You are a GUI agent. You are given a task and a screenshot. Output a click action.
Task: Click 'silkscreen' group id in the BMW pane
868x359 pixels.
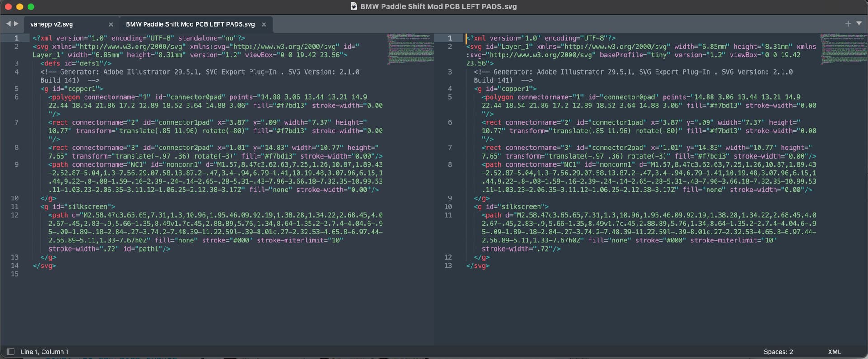point(521,207)
